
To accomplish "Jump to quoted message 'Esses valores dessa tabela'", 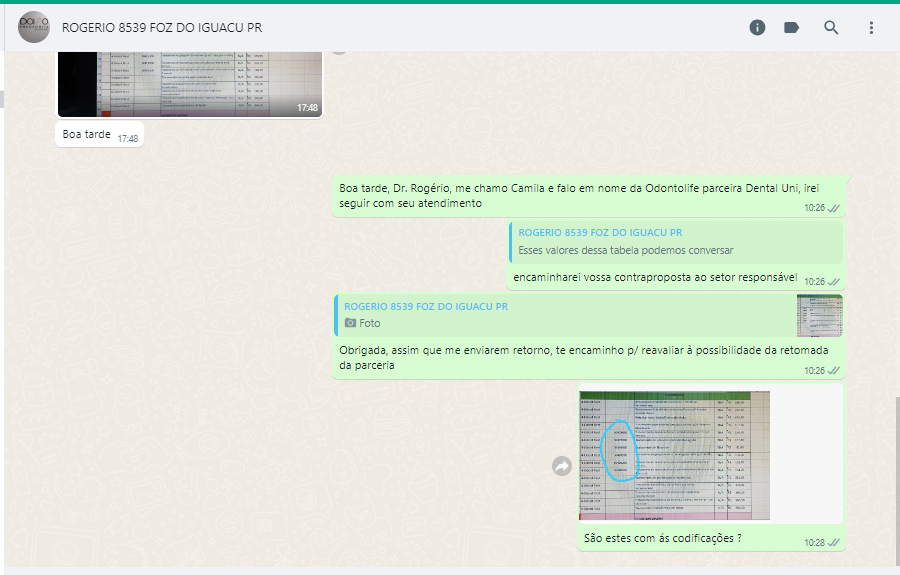I will point(675,241).
